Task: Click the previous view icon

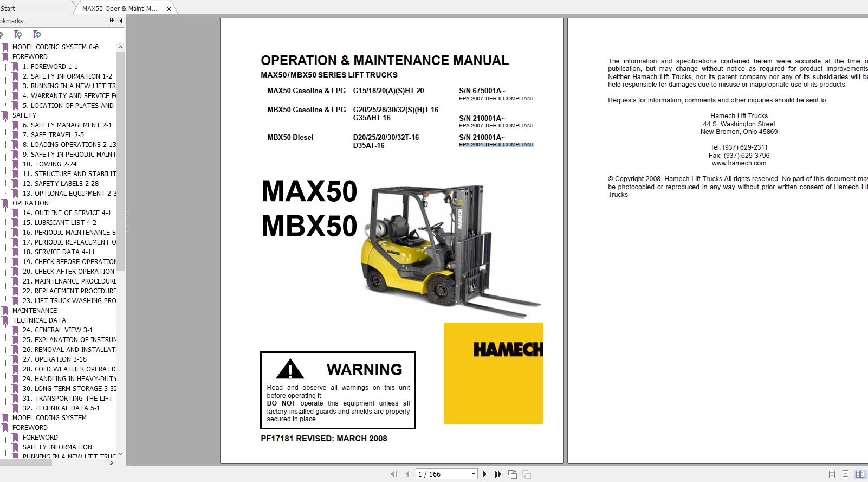Action: [513, 474]
